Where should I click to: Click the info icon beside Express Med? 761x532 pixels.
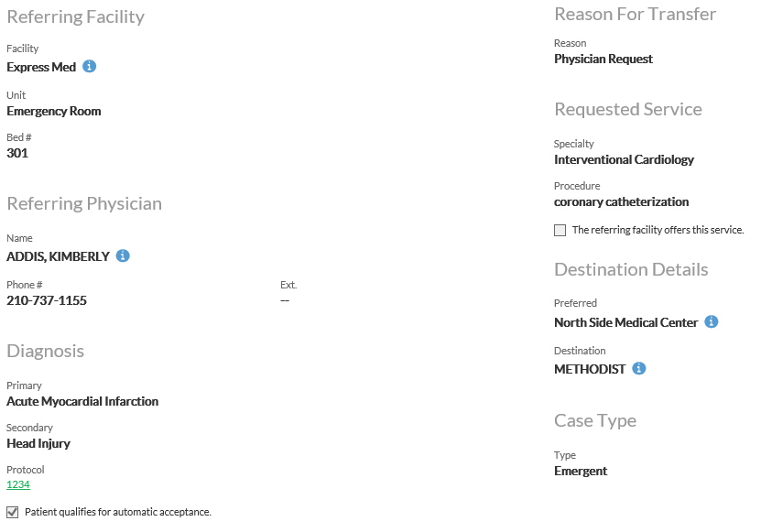tap(90, 67)
